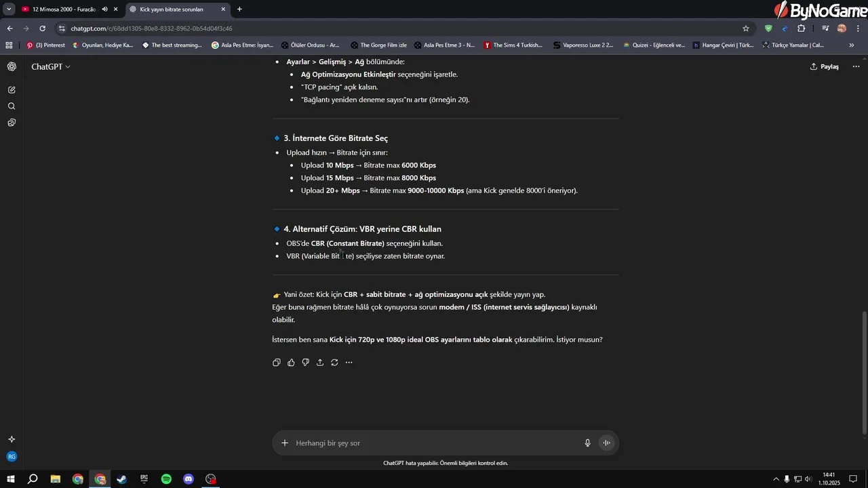Click the page vertical scrollbar thumb
868x488 pixels.
[864, 372]
